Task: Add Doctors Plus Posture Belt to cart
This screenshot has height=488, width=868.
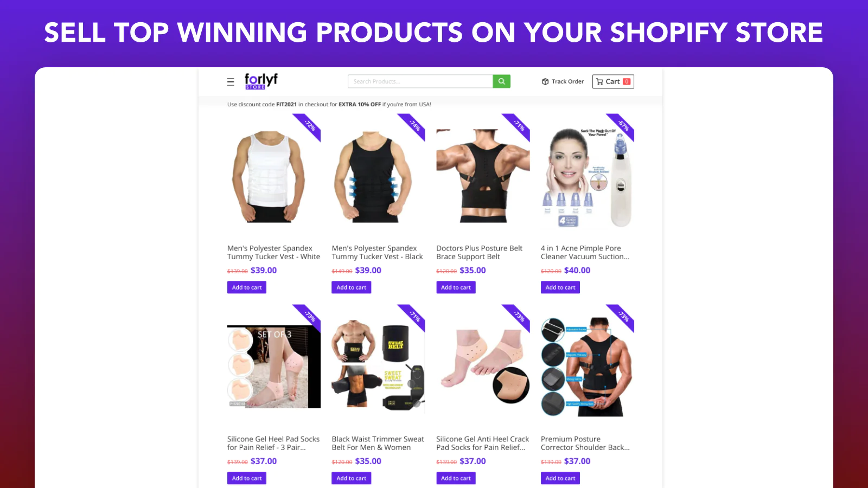Action: pyautogui.click(x=456, y=287)
